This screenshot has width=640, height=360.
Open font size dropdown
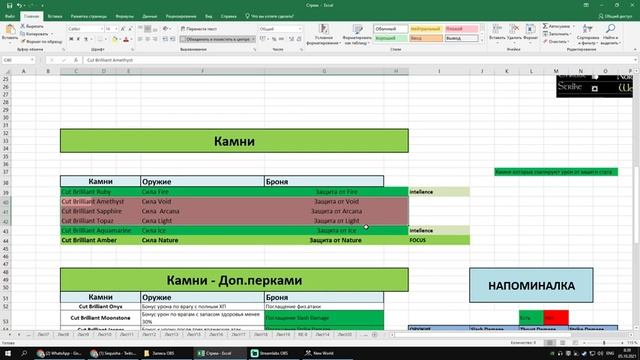[x=116, y=29]
